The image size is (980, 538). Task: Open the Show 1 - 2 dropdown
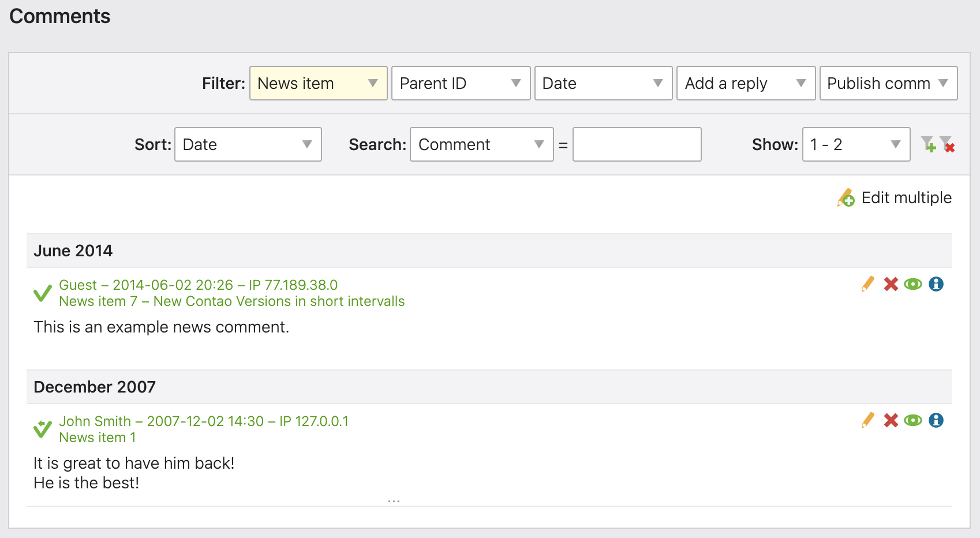tap(856, 144)
